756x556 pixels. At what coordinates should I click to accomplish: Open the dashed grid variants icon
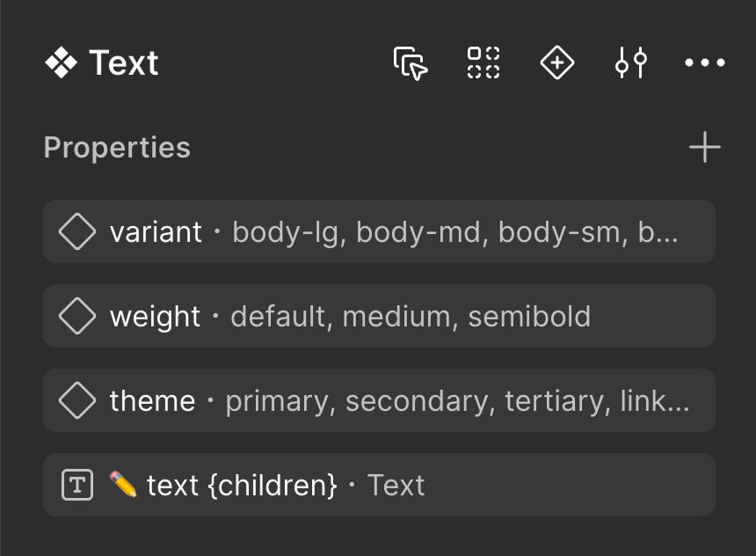tap(483, 62)
